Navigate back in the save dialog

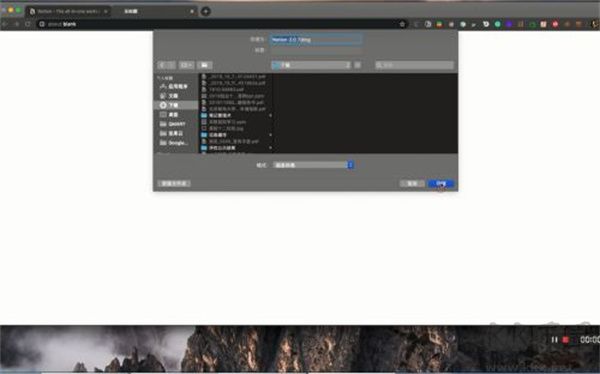162,65
